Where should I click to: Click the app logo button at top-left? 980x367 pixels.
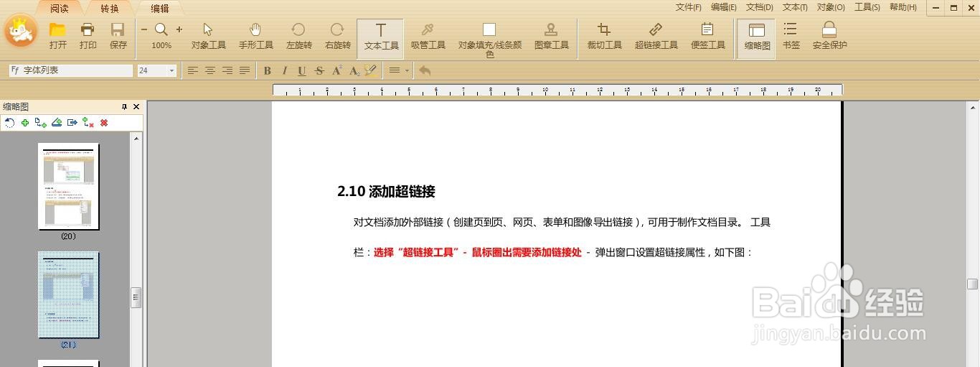tap(21, 30)
